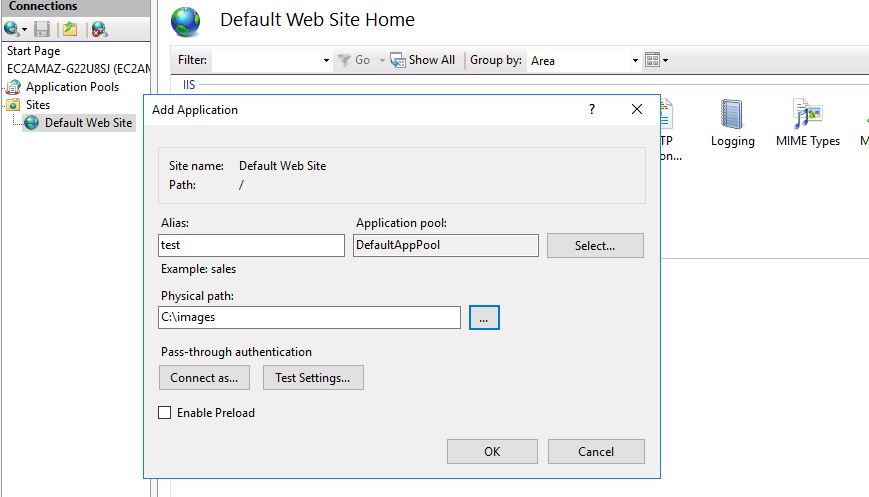Select Default Web Site tree node

[x=88, y=122]
